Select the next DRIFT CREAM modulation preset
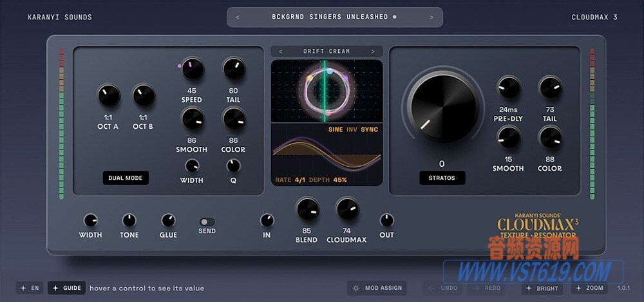 coord(373,52)
